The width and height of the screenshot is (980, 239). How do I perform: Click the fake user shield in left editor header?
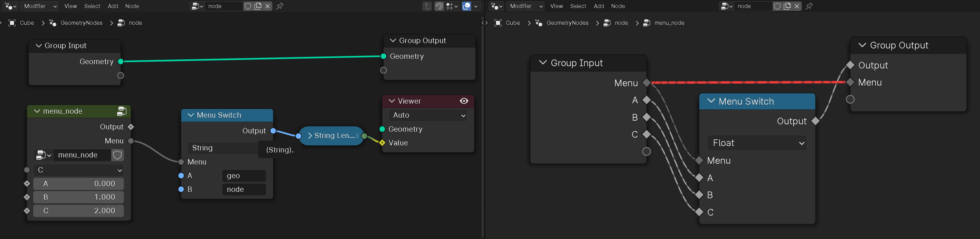pos(248,6)
